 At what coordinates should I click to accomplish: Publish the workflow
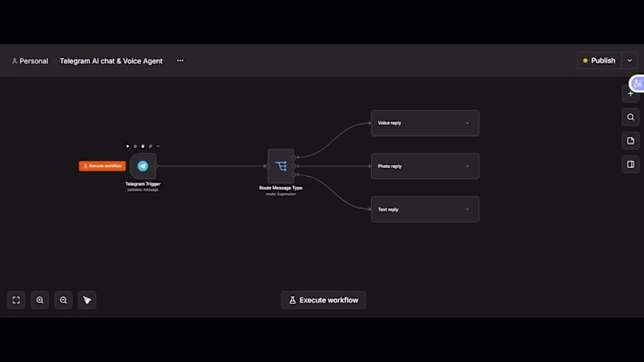[599, 61]
